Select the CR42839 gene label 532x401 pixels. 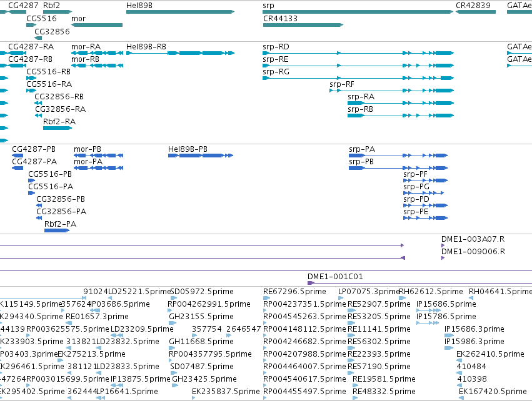click(473, 6)
